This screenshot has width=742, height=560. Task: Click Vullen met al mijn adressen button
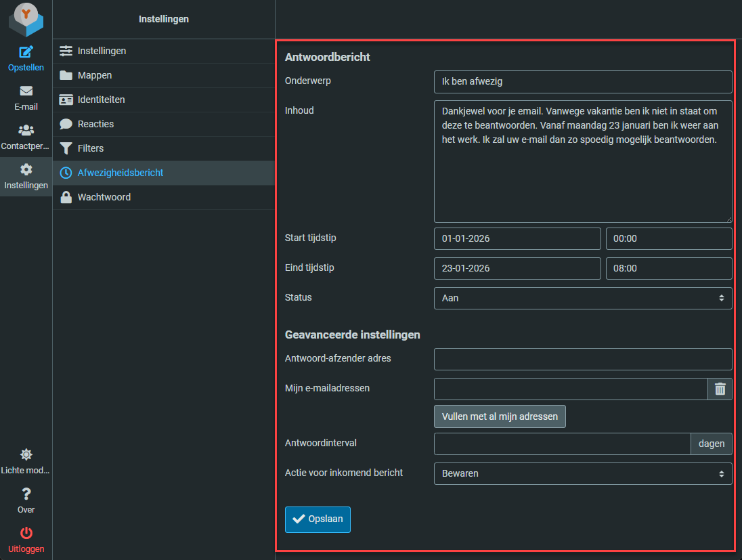tap(500, 416)
